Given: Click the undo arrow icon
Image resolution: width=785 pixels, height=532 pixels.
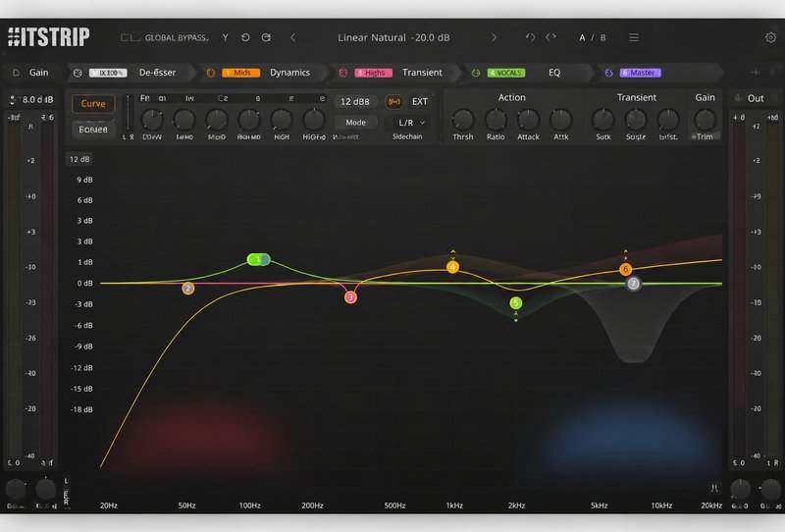Looking at the screenshot, I should click(x=245, y=37).
